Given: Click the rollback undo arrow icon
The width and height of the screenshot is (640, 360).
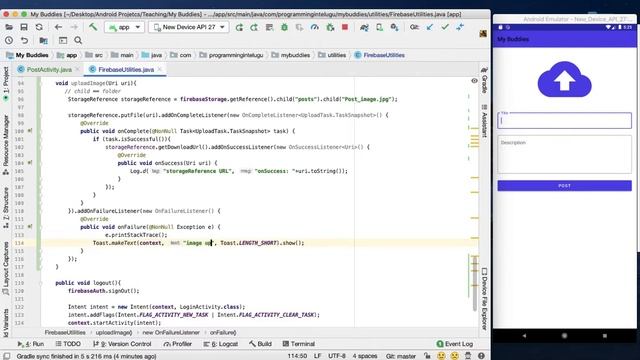Looking at the screenshot, I should pyautogui.click(x=24, y=40).
